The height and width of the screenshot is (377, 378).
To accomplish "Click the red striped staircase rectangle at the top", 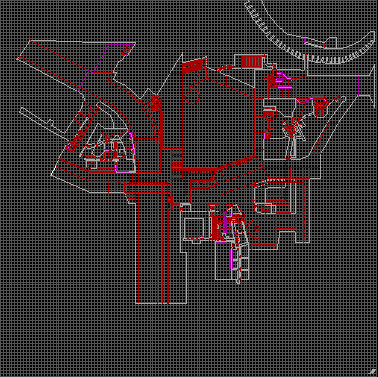I will [251, 61].
